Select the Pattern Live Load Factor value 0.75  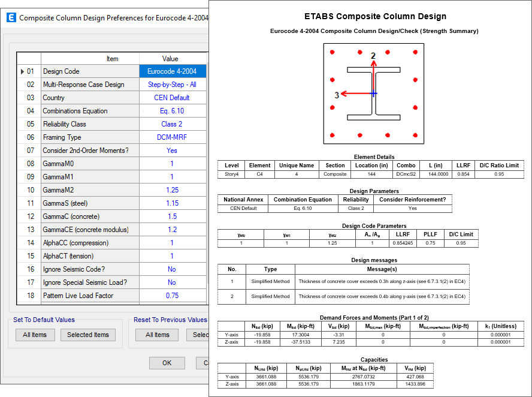[x=173, y=296]
